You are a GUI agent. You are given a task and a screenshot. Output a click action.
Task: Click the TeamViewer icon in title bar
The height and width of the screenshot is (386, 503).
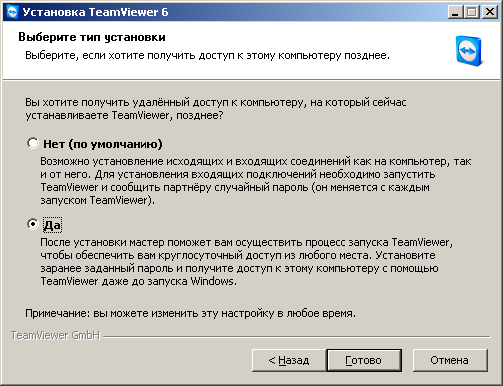(13, 12)
